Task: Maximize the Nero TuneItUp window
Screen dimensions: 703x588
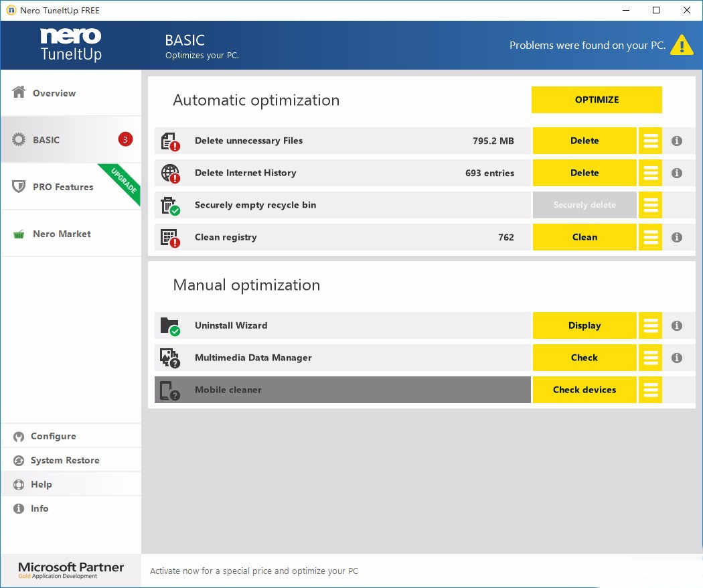Action: point(656,10)
